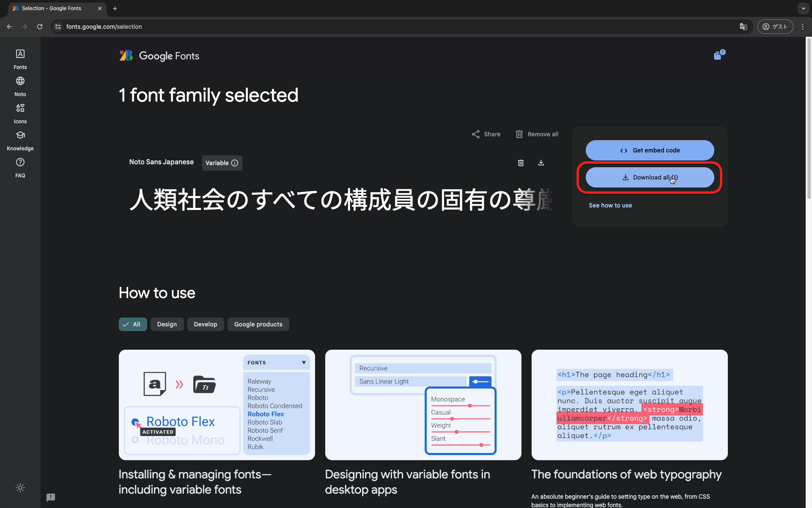Click the browser back arrow
Viewport: 812px width, 508px height.
(9, 27)
